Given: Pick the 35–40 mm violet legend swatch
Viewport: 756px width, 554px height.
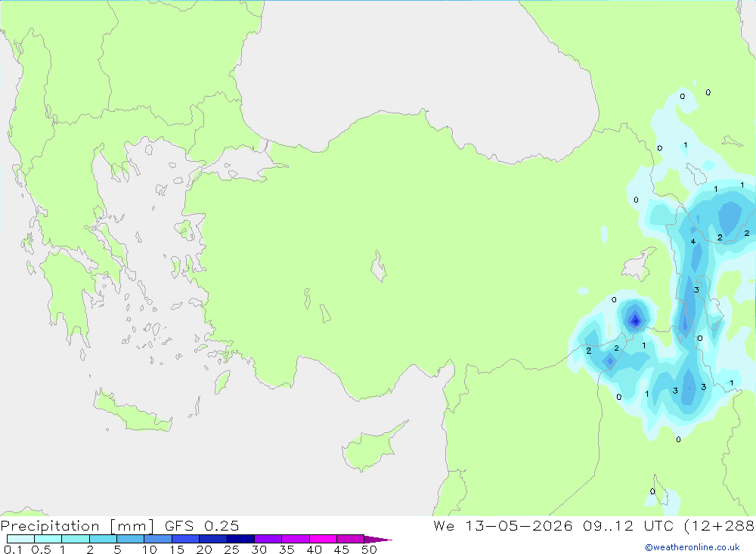Looking at the screenshot, I should click(x=296, y=539).
